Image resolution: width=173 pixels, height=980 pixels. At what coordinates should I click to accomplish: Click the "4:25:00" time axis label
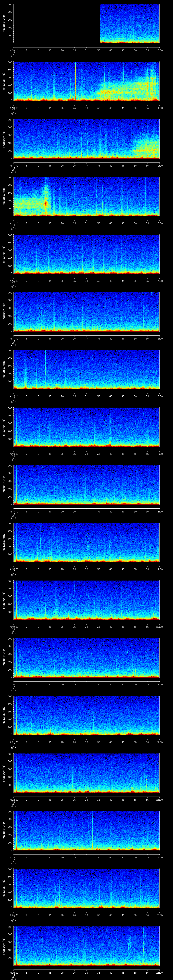click(14, 972)
